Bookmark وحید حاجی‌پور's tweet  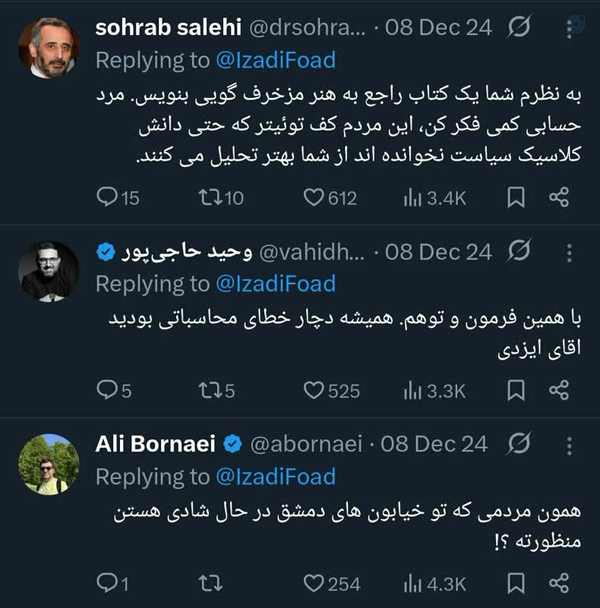[516, 391]
